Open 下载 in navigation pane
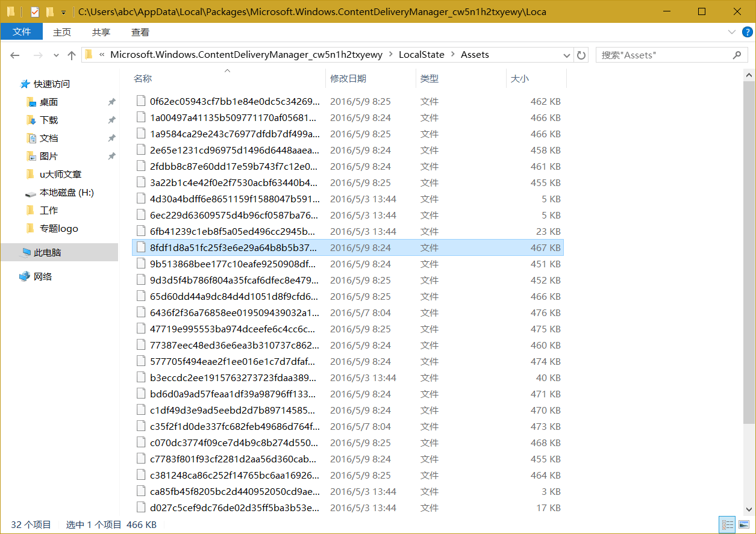 click(x=49, y=120)
